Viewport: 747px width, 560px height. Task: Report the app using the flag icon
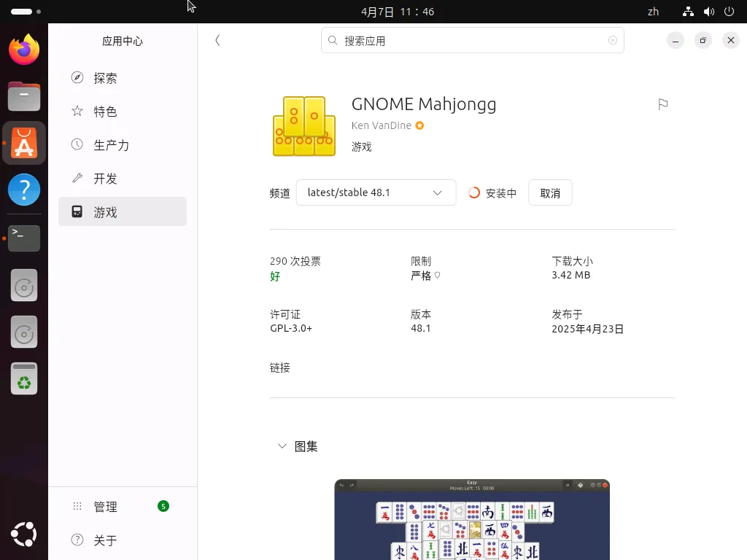662,104
